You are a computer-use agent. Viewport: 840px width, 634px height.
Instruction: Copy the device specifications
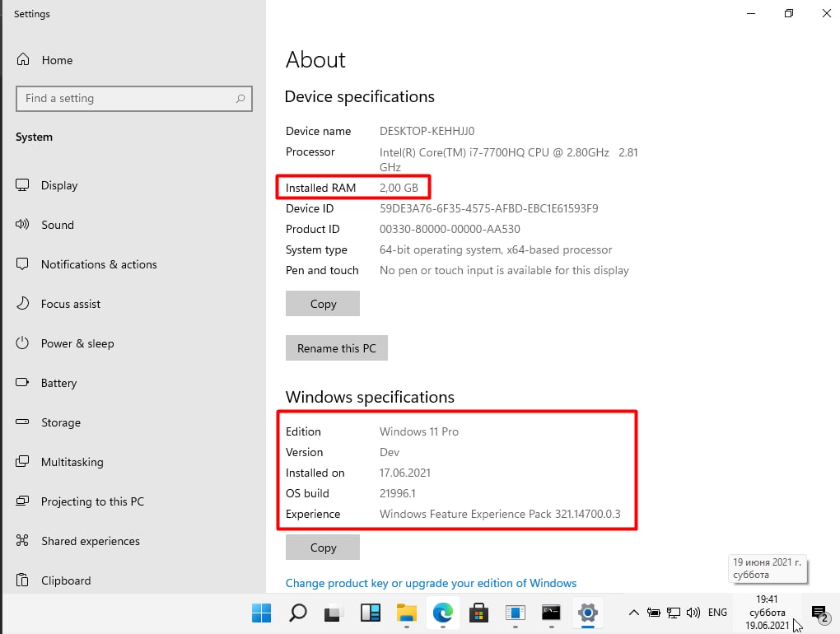coord(323,304)
